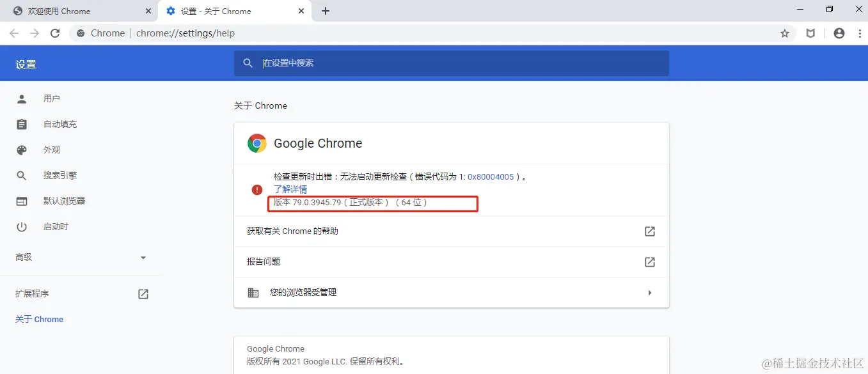Open a new tab with the plus button
Viewport: 868px width, 374px height.
pyautogui.click(x=326, y=11)
